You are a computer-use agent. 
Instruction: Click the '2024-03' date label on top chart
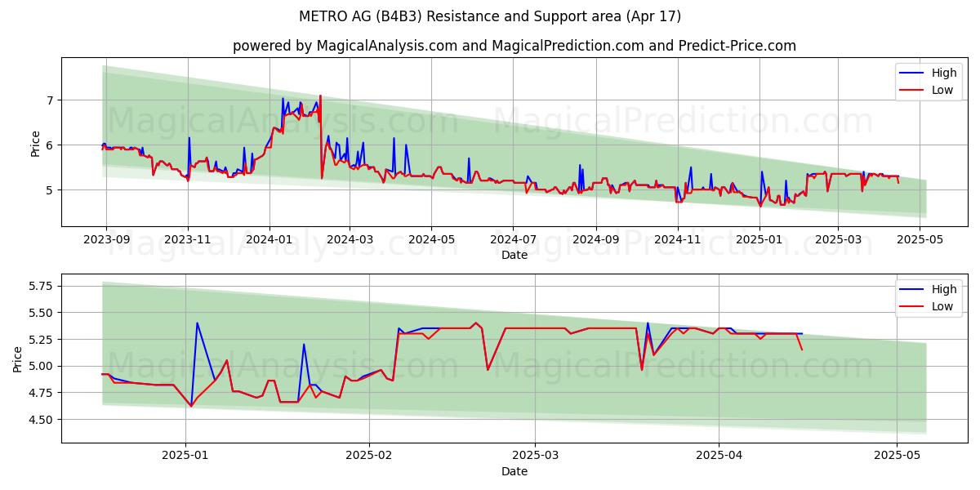[350, 240]
